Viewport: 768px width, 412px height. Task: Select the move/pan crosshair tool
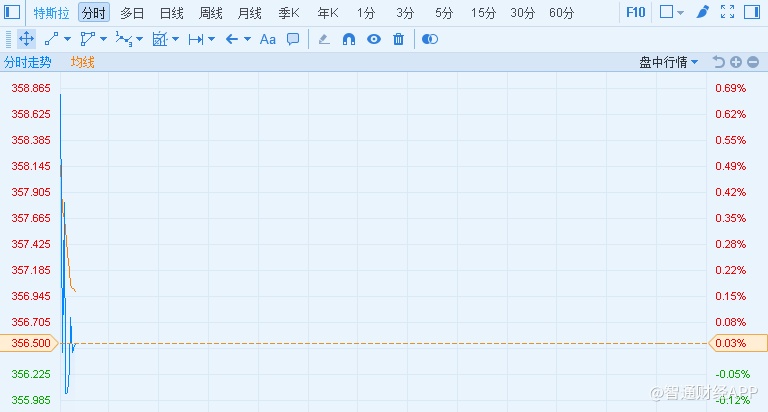26,39
